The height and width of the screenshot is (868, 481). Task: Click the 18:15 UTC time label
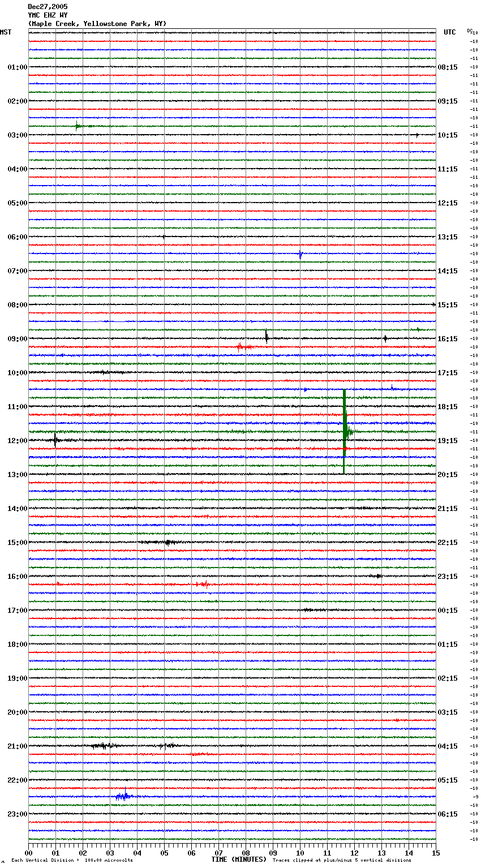tap(448, 407)
